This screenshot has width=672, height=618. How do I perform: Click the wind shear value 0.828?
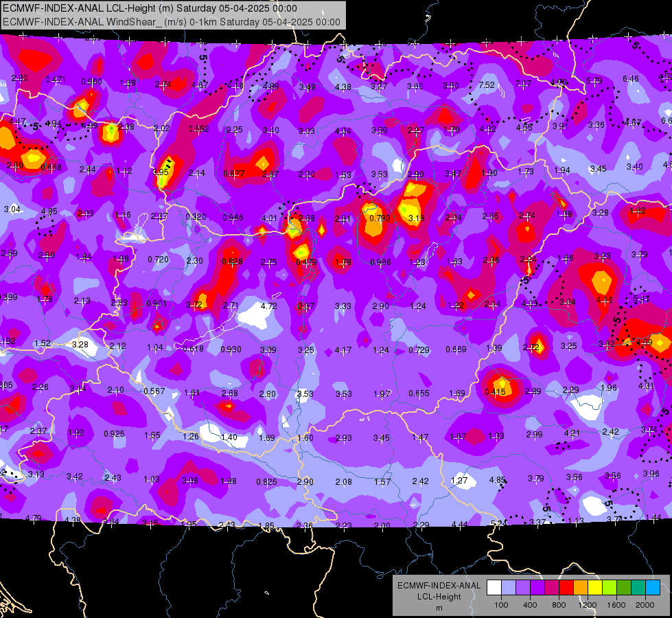click(x=233, y=261)
